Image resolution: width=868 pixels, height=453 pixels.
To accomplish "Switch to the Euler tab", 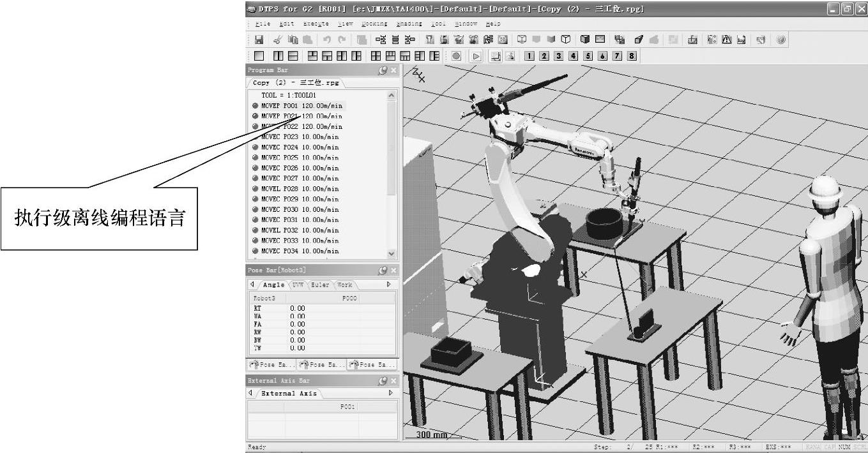I will [x=320, y=285].
